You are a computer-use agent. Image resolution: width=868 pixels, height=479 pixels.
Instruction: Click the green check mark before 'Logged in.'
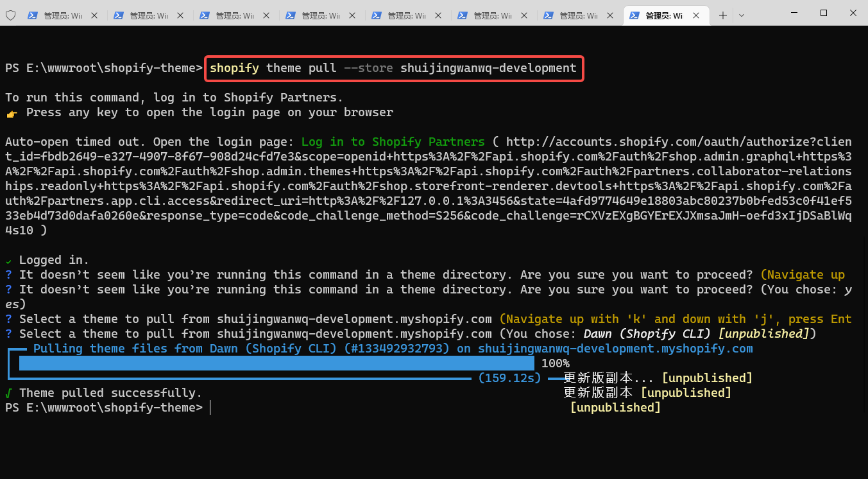point(8,261)
